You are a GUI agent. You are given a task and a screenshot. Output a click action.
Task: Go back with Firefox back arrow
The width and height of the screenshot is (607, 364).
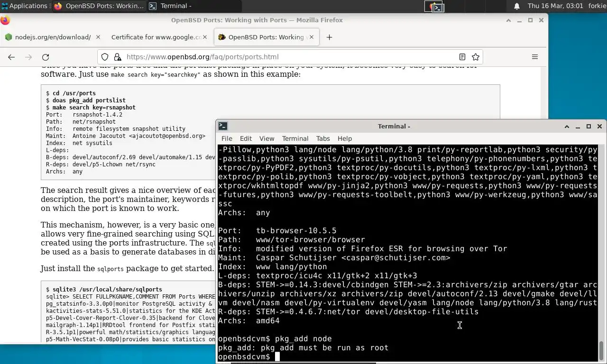11,57
